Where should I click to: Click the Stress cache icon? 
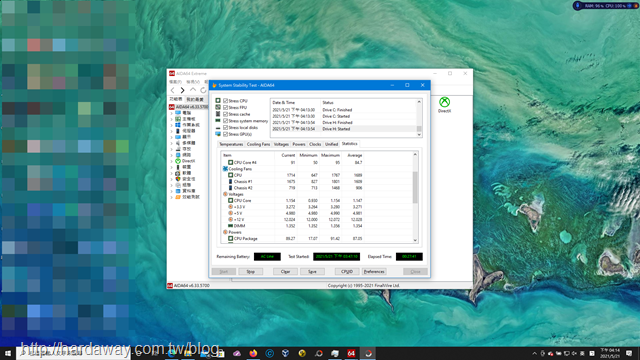click(x=218, y=114)
